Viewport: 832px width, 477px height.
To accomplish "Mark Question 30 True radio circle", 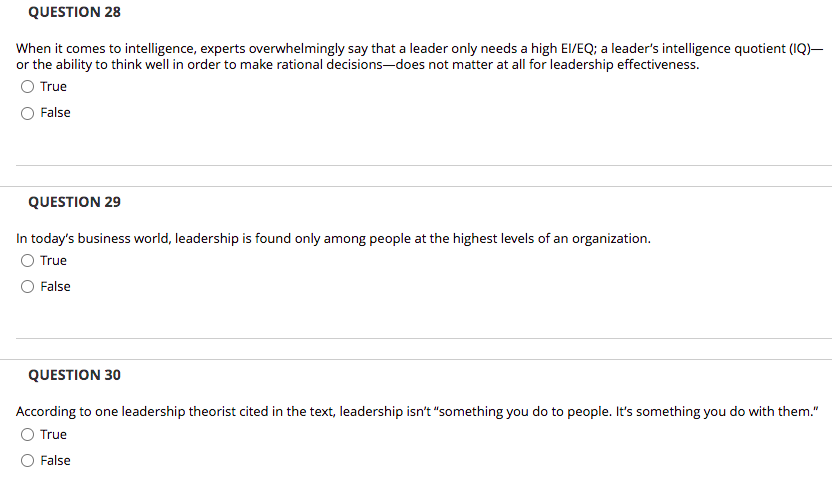I will (28, 435).
